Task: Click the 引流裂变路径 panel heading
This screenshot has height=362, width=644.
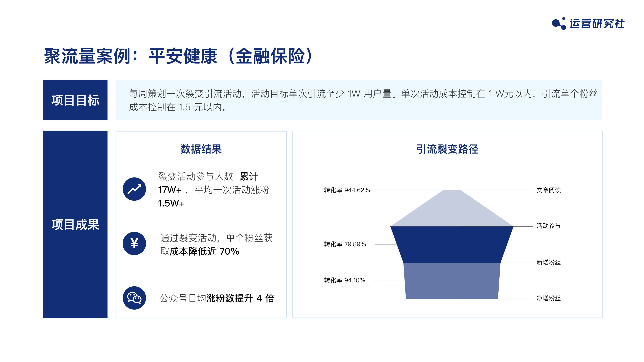Action: (447, 149)
